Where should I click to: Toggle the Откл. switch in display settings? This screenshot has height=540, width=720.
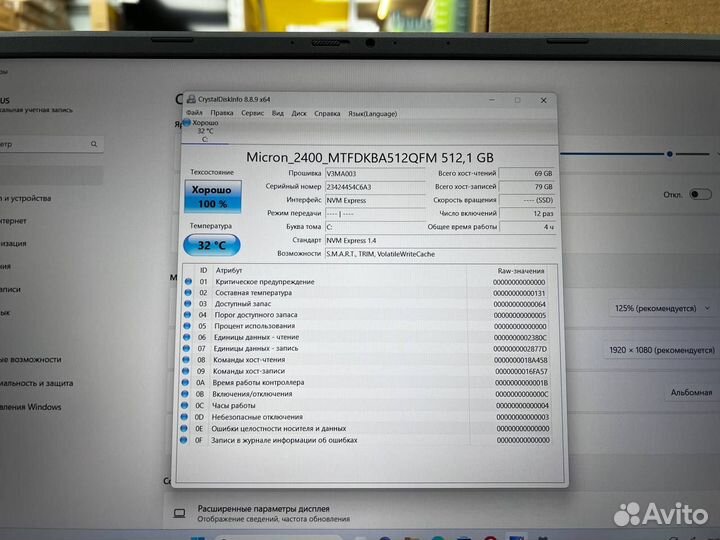(700, 194)
